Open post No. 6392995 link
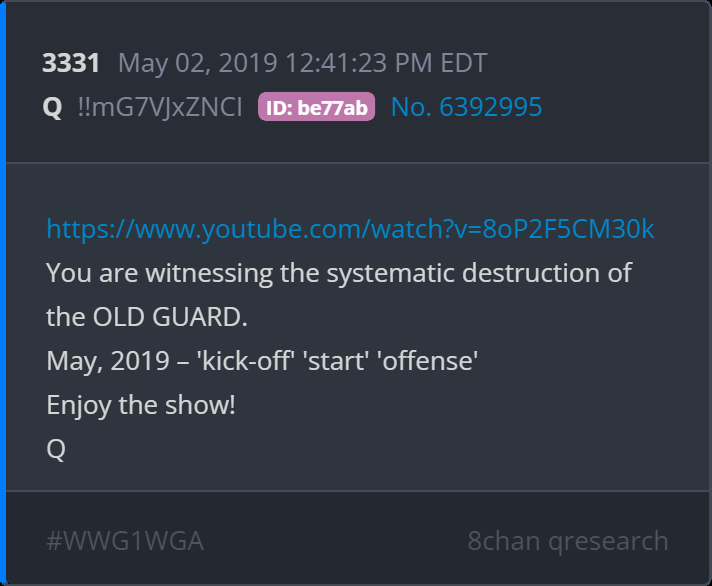712x586 pixels. click(x=466, y=107)
